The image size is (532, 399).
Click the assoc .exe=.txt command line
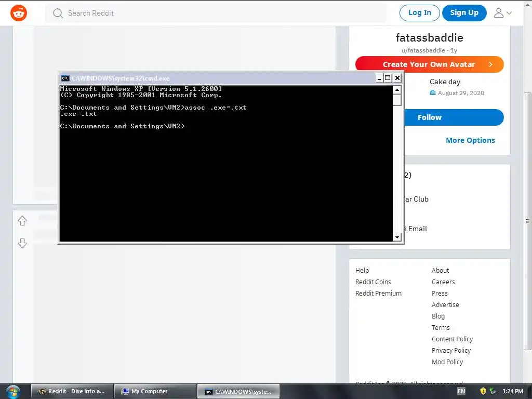point(216,108)
